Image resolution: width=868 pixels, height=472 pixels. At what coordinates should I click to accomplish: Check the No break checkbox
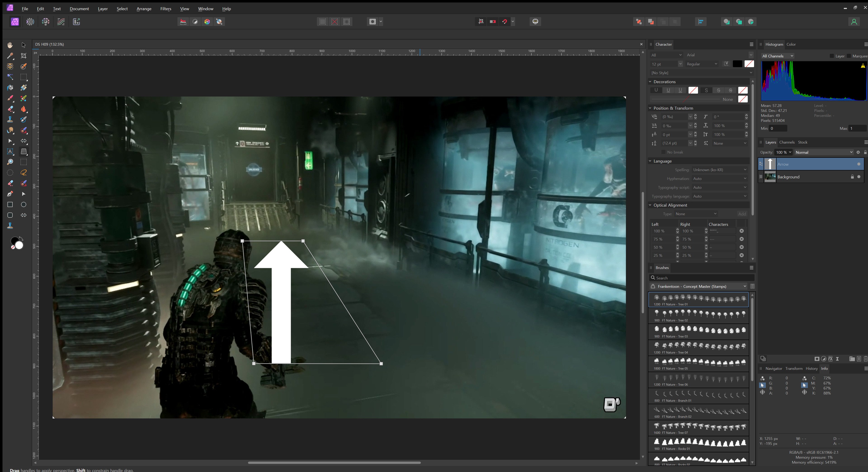point(663,152)
